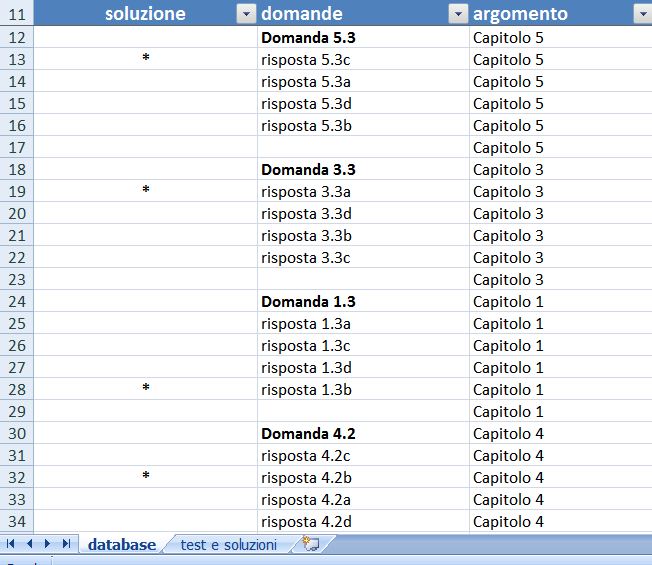Image resolution: width=652 pixels, height=565 pixels.
Task: Select the cell risposta 4.2a
Action: 363,499
